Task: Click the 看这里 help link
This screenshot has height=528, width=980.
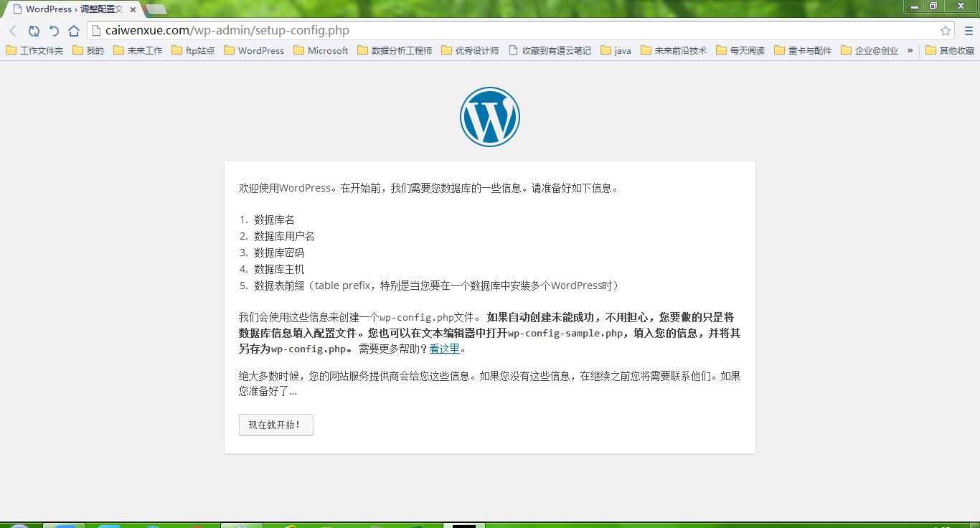Action: (444, 349)
